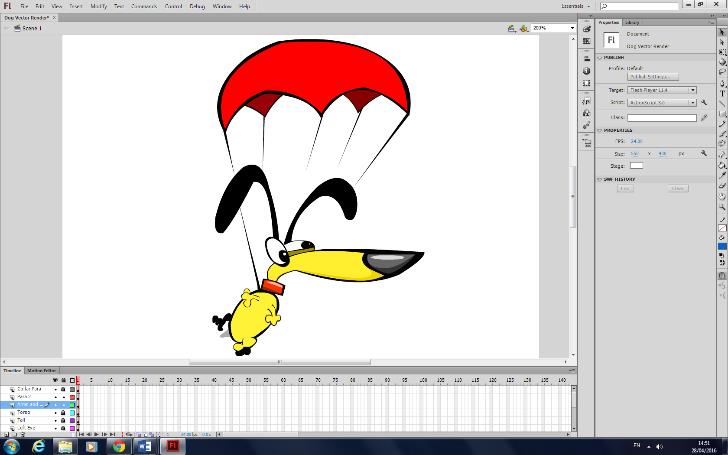Open the stroke color swatch in toolbar
This screenshot has width=728, height=455.
point(722,228)
